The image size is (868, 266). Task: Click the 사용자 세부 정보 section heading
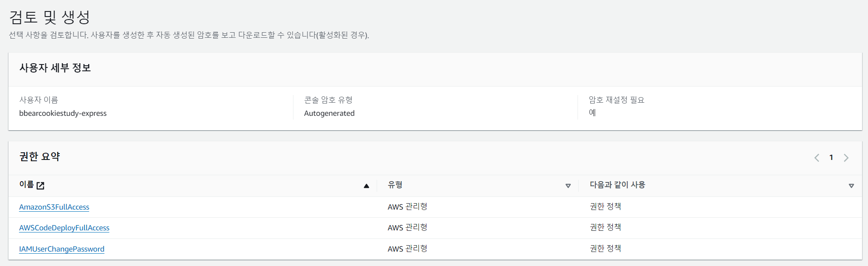click(55, 68)
